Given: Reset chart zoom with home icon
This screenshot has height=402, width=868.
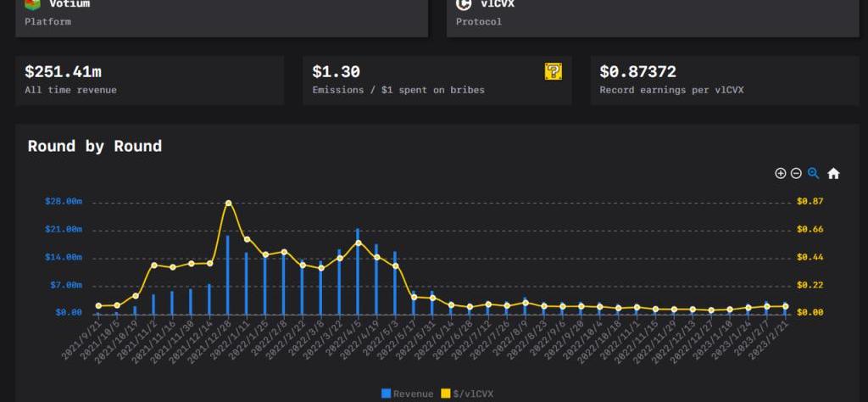Looking at the screenshot, I should [x=833, y=173].
